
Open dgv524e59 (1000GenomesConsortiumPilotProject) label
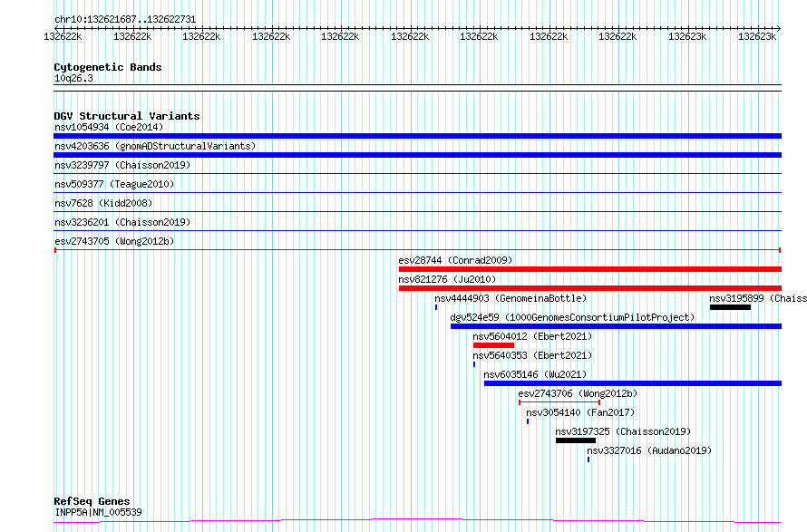(x=572, y=317)
